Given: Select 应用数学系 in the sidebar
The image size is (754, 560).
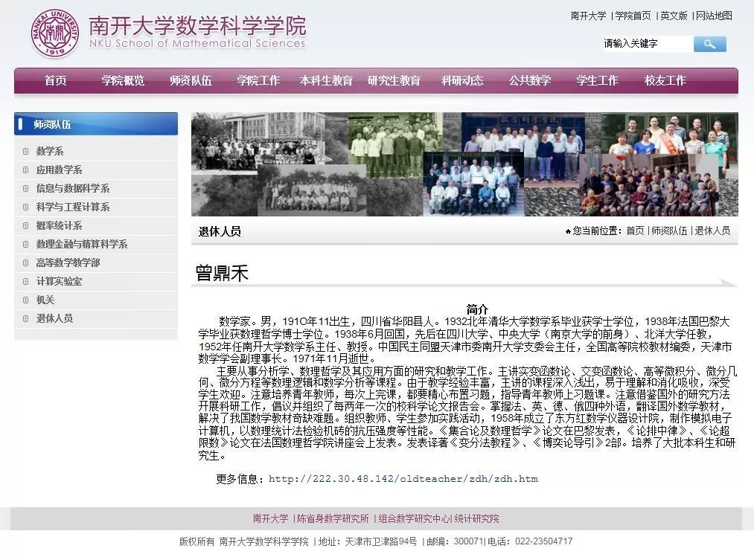Looking at the screenshot, I should 60,170.
